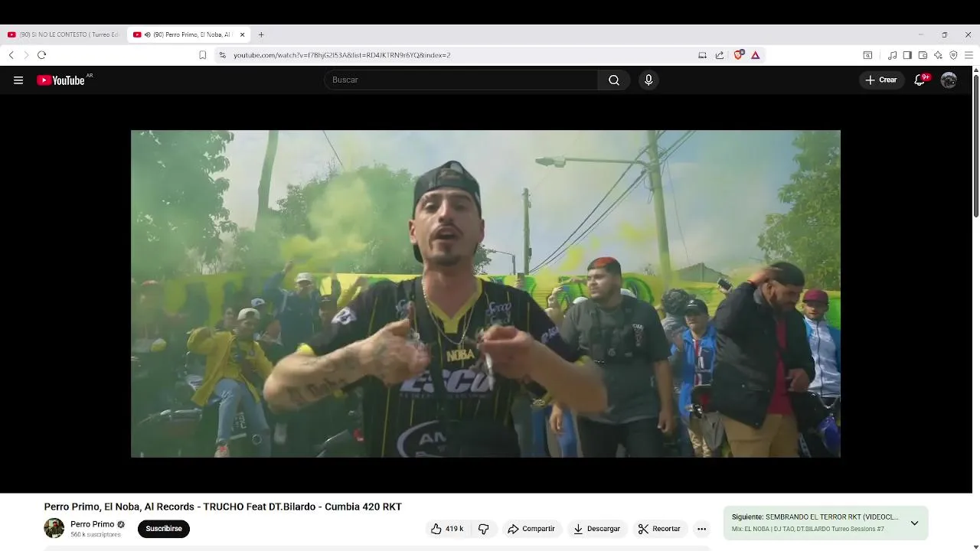Screen dimensions: 980x551
Task: Open site settings icon in address bar
Action: 223,55
